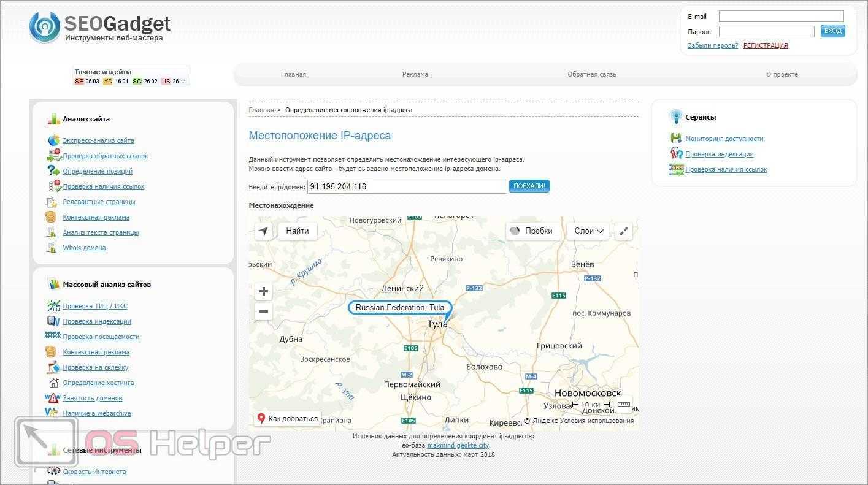The width and height of the screenshot is (868, 485).
Task: Click the SE 05.03 update indicator
Action: coord(86,81)
